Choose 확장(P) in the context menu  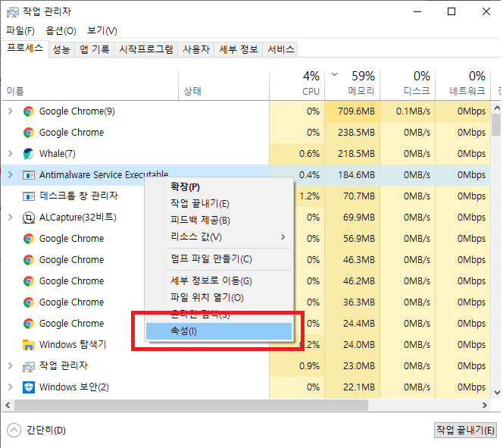click(x=219, y=186)
